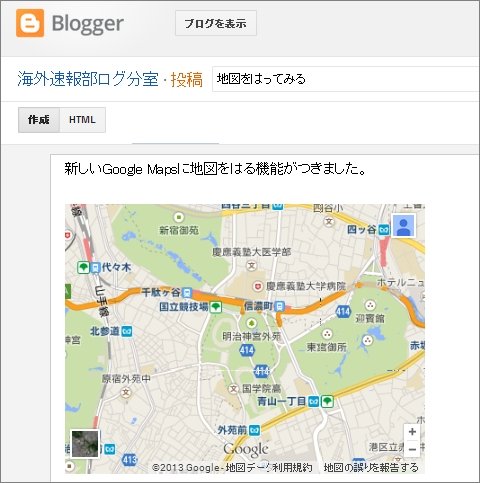This screenshot has width=480, height=483.
Task: Click the 国立競技場 green tree icon
Action: [x=216, y=307]
